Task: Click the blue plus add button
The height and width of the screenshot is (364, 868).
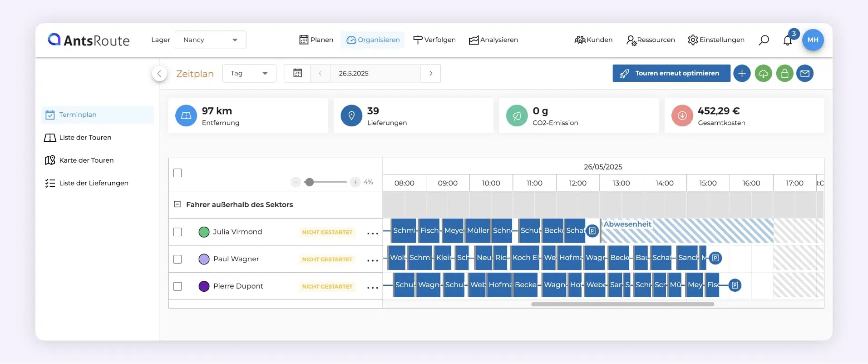Action: click(742, 73)
